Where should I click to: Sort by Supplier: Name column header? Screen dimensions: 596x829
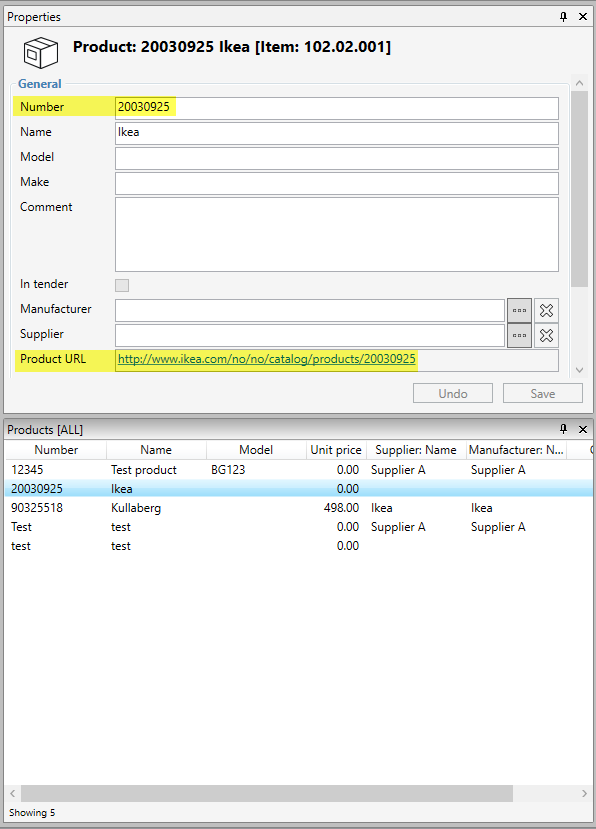pos(416,450)
